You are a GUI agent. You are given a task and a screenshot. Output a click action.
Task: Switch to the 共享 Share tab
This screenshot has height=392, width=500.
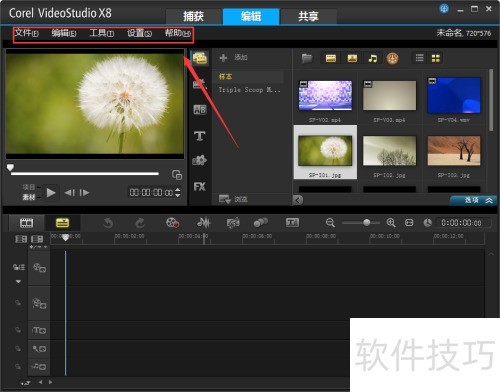[x=308, y=16]
